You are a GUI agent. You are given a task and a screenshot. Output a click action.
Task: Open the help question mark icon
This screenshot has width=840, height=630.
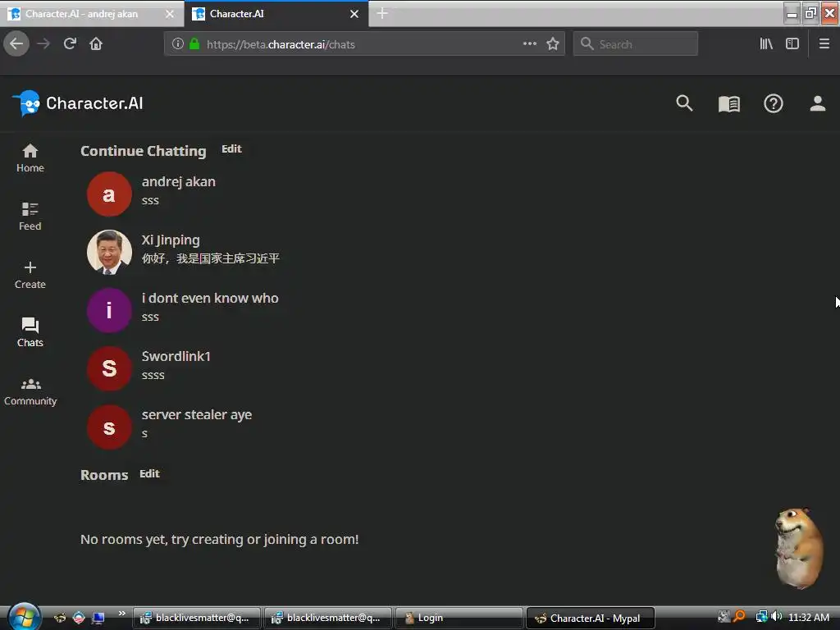click(x=773, y=103)
